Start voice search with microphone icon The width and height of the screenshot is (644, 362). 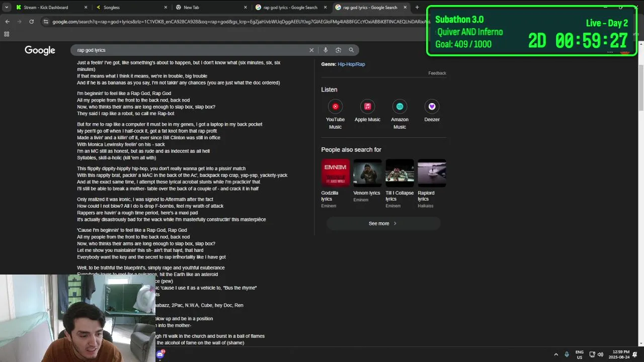326,50
